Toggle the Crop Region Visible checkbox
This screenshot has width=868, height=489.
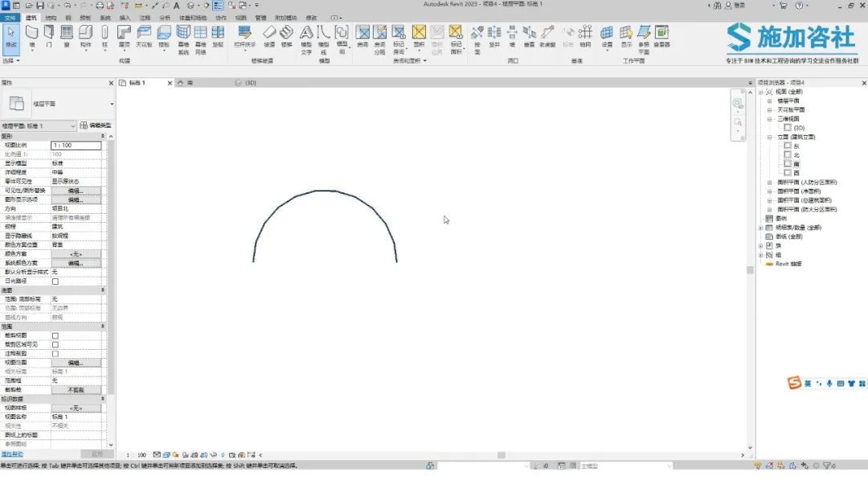(55, 344)
